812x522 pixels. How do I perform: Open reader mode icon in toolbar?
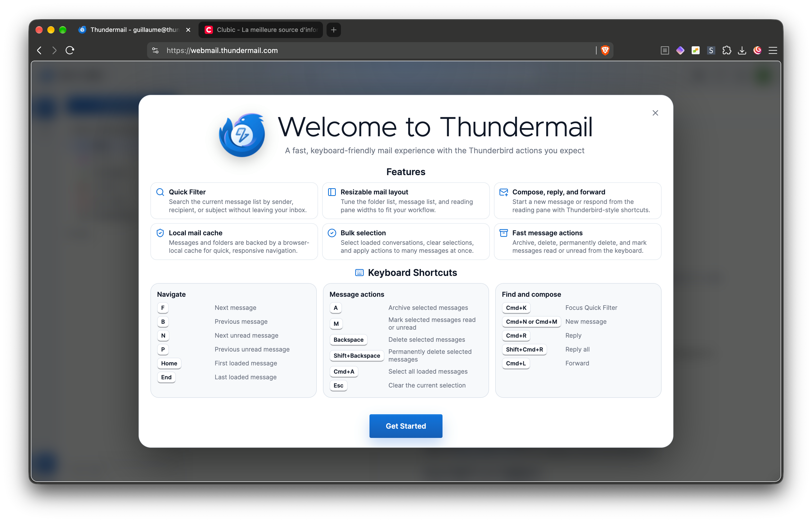[665, 50]
